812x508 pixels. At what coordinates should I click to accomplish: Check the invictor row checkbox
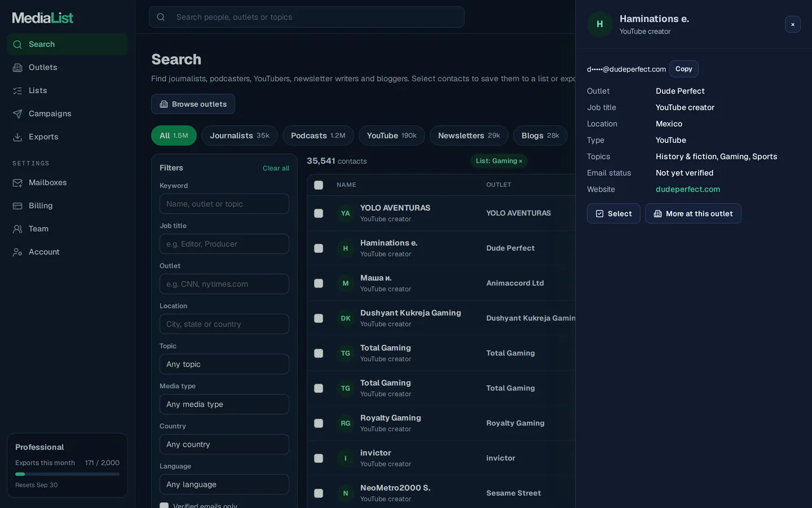(x=319, y=458)
